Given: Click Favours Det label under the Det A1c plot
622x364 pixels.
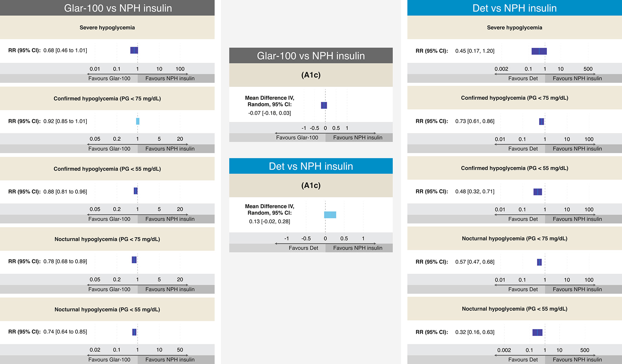Looking at the screenshot, I should (x=303, y=248).
